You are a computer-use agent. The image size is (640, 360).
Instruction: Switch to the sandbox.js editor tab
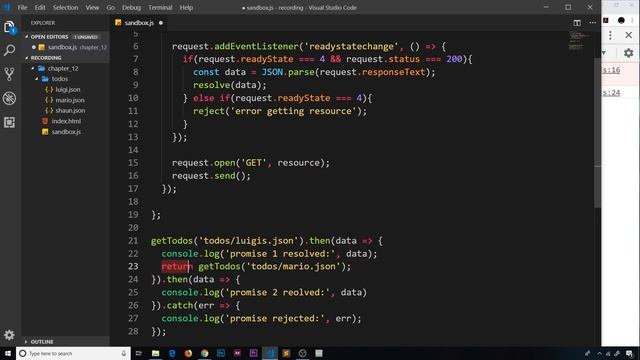139,23
